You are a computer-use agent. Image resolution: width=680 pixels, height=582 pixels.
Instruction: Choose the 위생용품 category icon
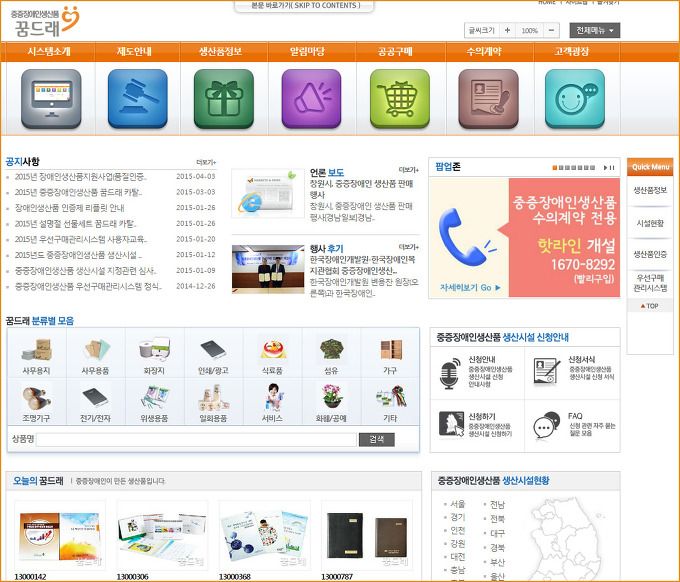(x=154, y=398)
